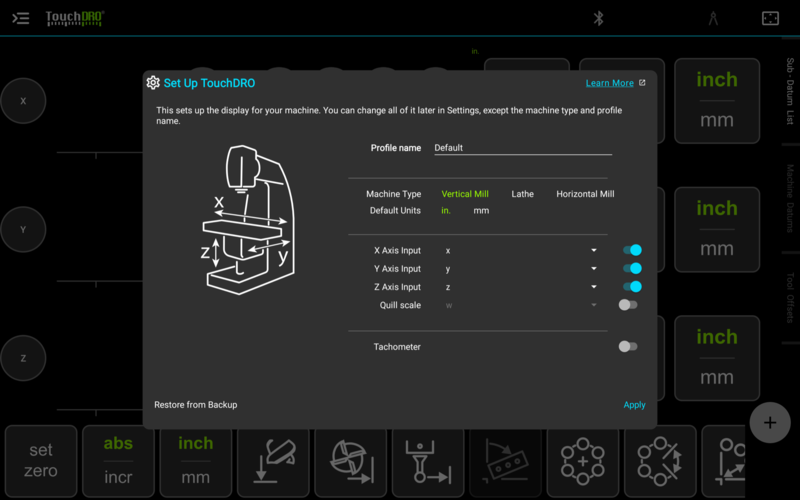Click the external link icon beside Learn More
The width and height of the screenshot is (800, 500).
click(x=642, y=83)
